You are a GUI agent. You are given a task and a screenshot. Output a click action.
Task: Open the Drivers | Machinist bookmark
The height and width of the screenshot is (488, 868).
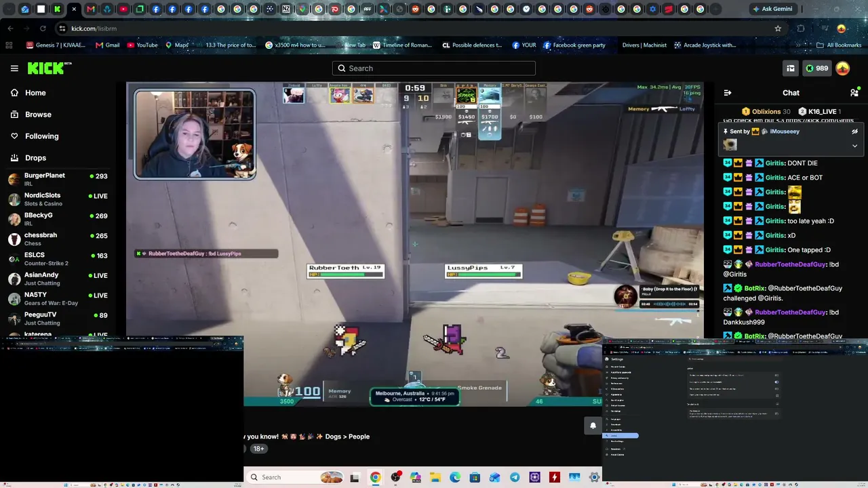[x=644, y=45]
